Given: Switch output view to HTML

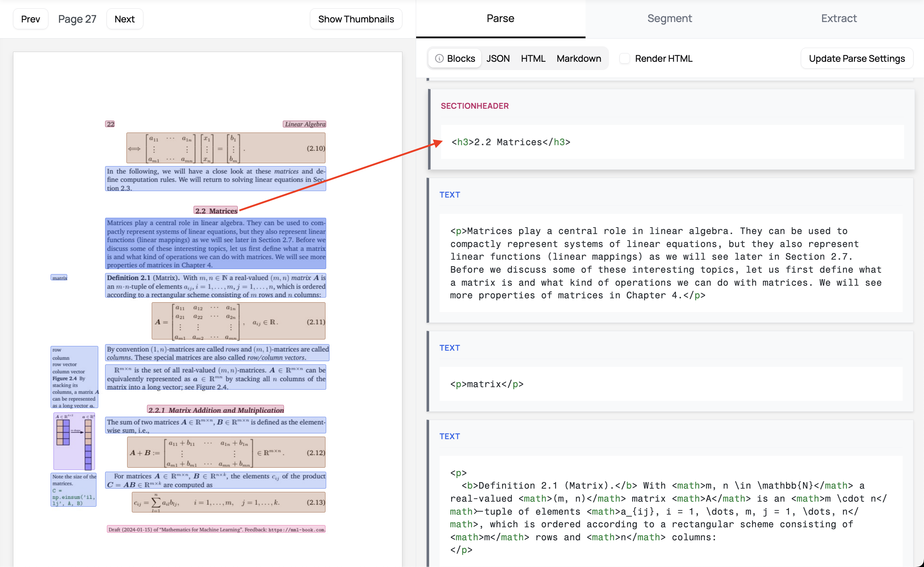Looking at the screenshot, I should pyautogui.click(x=533, y=59).
